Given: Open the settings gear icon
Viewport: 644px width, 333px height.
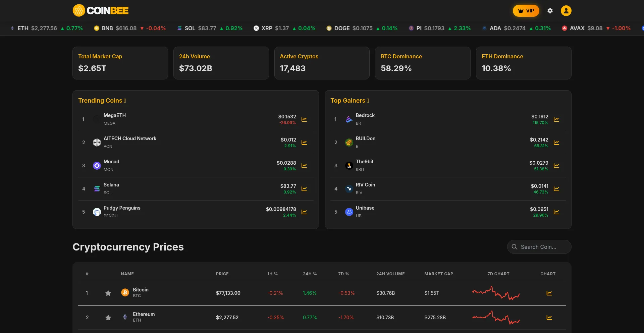Looking at the screenshot, I should pyautogui.click(x=550, y=11).
